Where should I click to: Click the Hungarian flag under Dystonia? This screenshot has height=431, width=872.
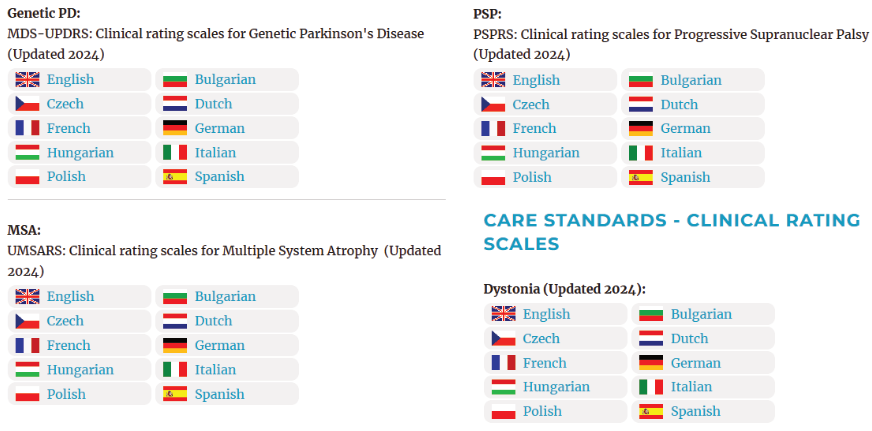(x=503, y=387)
